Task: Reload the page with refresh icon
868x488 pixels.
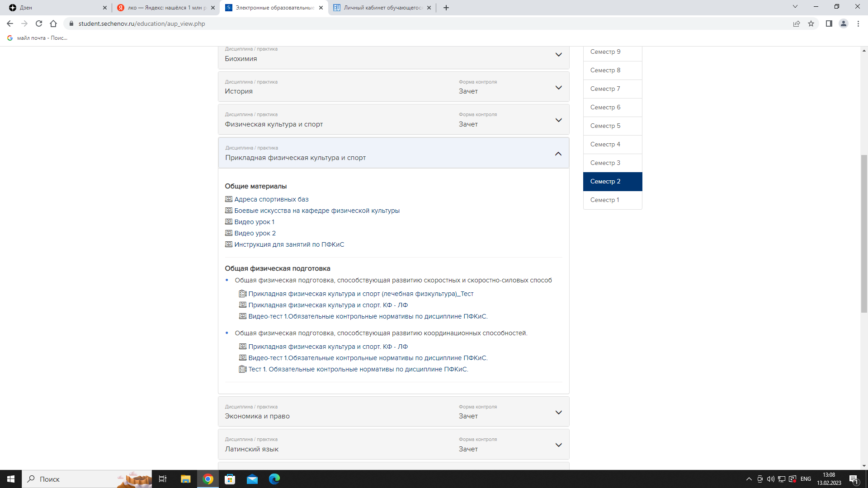Action: (39, 23)
